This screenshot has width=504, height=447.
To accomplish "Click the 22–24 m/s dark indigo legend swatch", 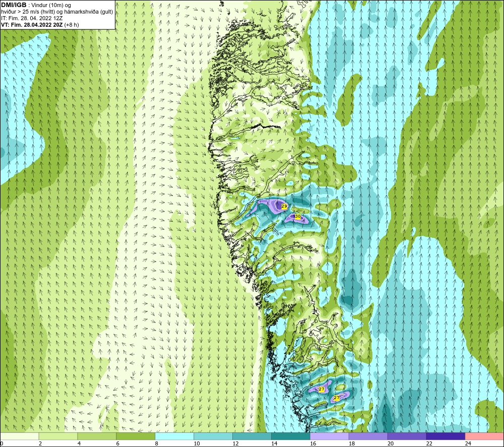I will pyautogui.click(x=446, y=436).
